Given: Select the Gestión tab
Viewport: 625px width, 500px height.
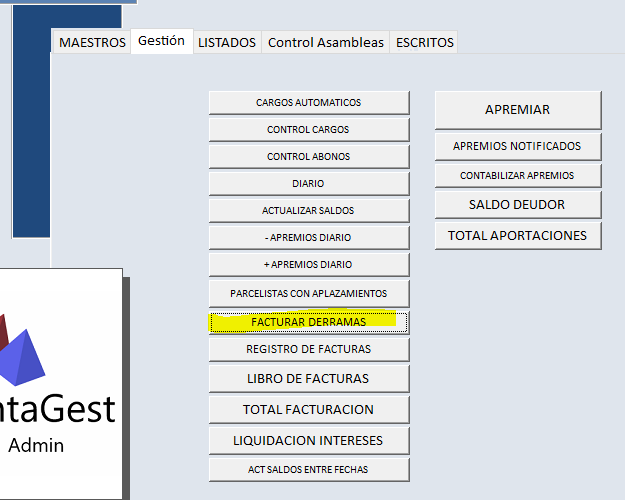Looking at the screenshot, I should pyautogui.click(x=161, y=41).
